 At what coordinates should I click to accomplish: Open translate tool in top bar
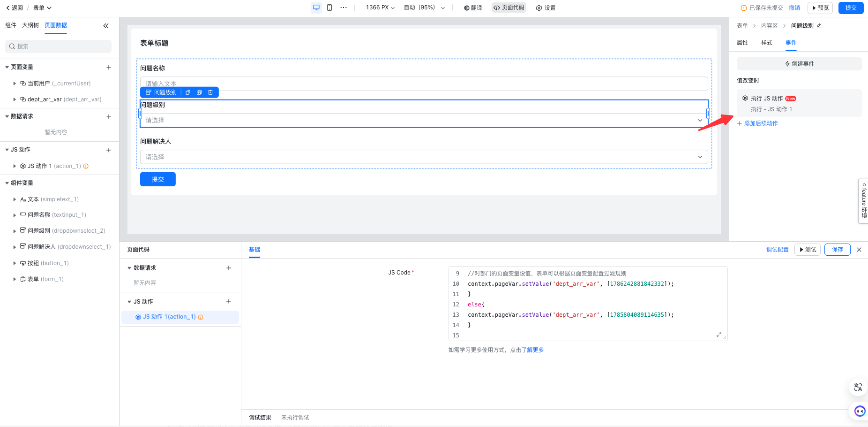point(473,8)
